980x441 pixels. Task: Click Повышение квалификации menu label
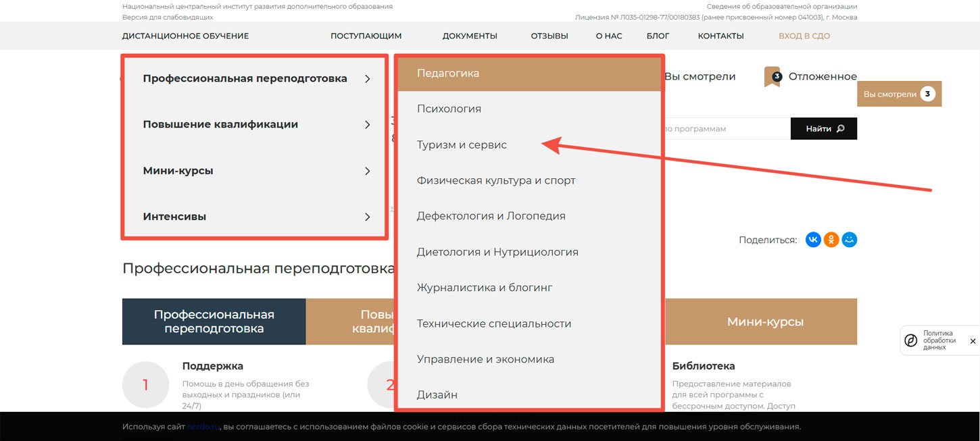(x=220, y=124)
